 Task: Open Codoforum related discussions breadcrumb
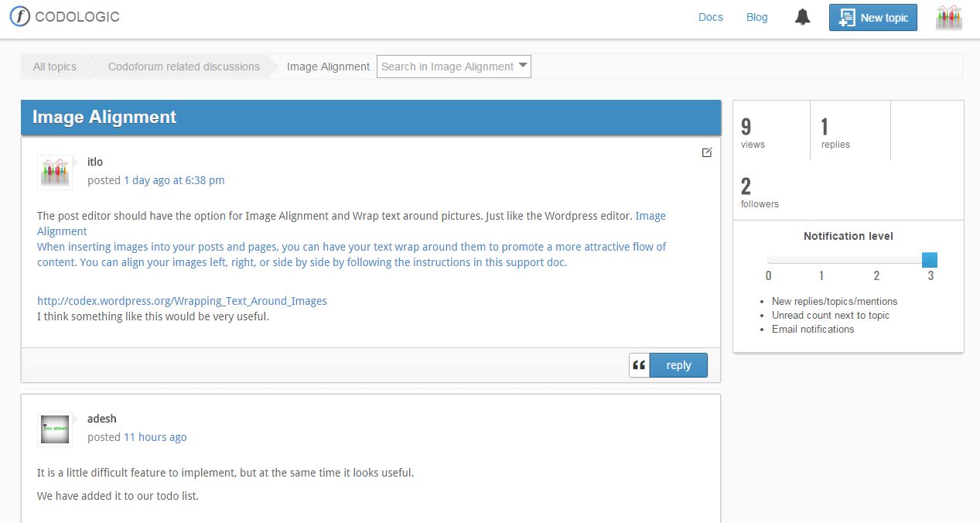pyautogui.click(x=184, y=67)
